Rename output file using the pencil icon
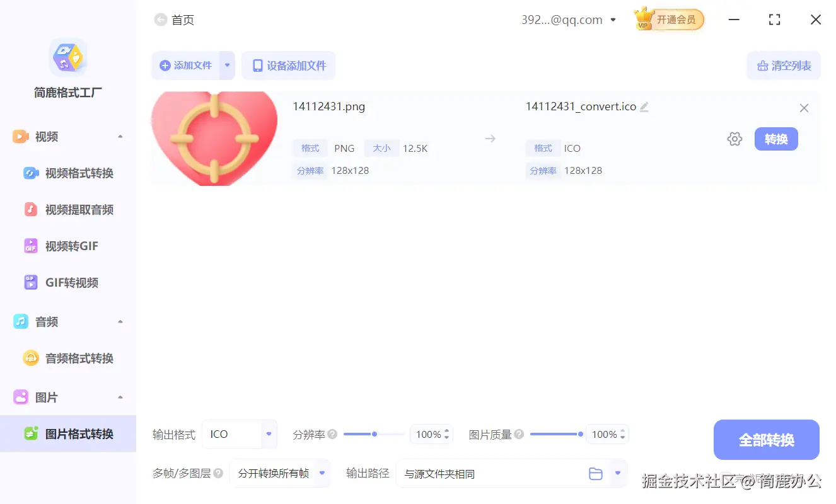 (x=644, y=106)
